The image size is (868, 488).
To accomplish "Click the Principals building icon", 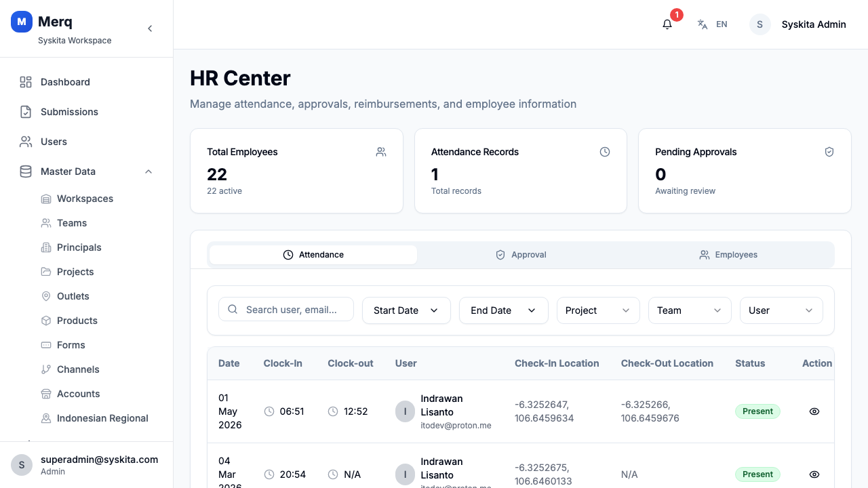I will [x=46, y=247].
